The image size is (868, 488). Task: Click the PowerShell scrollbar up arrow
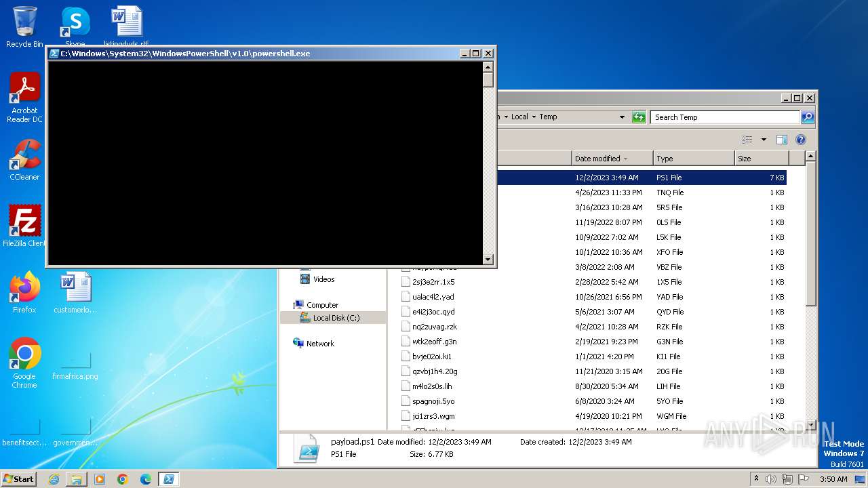click(x=488, y=66)
